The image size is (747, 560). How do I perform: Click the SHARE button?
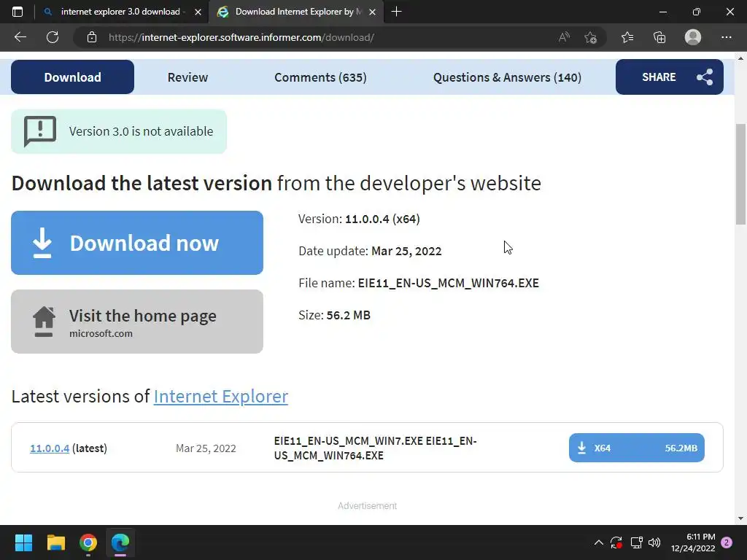coord(670,77)
